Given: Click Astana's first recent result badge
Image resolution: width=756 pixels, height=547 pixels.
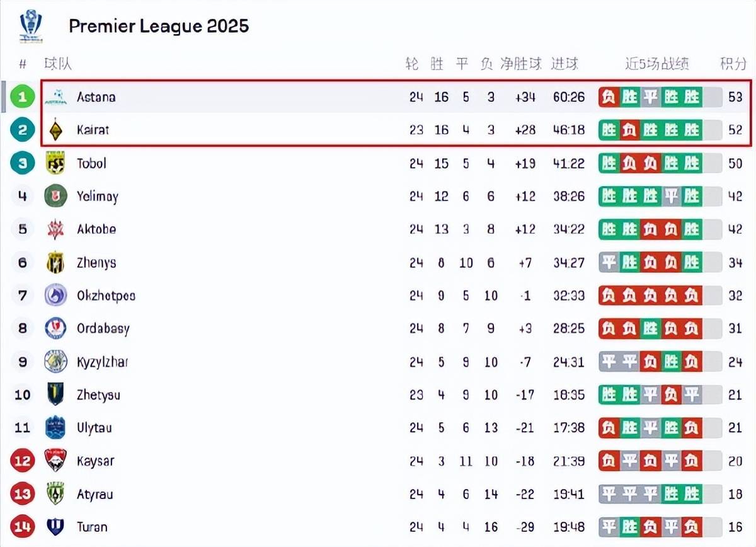Looking at the screenshot, I should point(609,97).
